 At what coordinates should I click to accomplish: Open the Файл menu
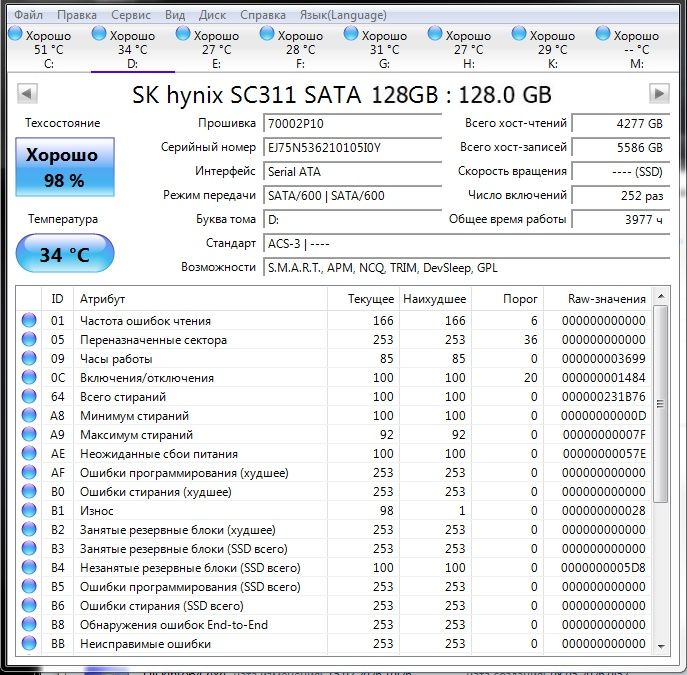28,15
